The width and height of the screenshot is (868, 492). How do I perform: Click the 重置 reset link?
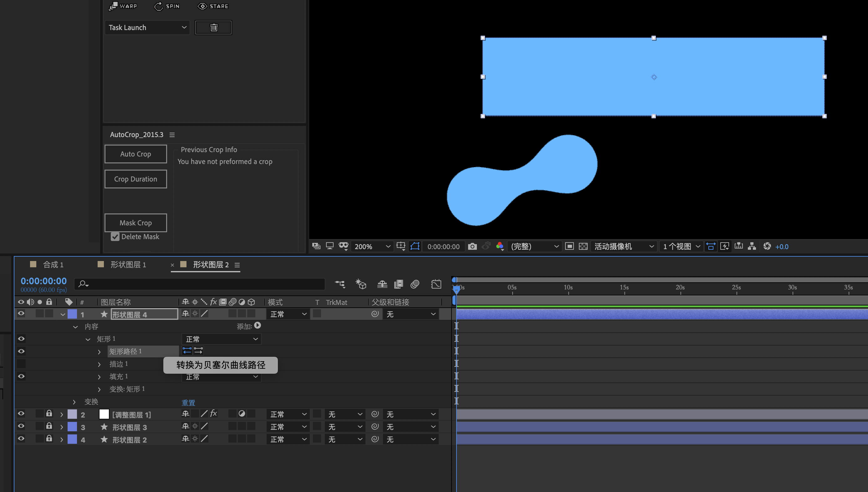188,402
